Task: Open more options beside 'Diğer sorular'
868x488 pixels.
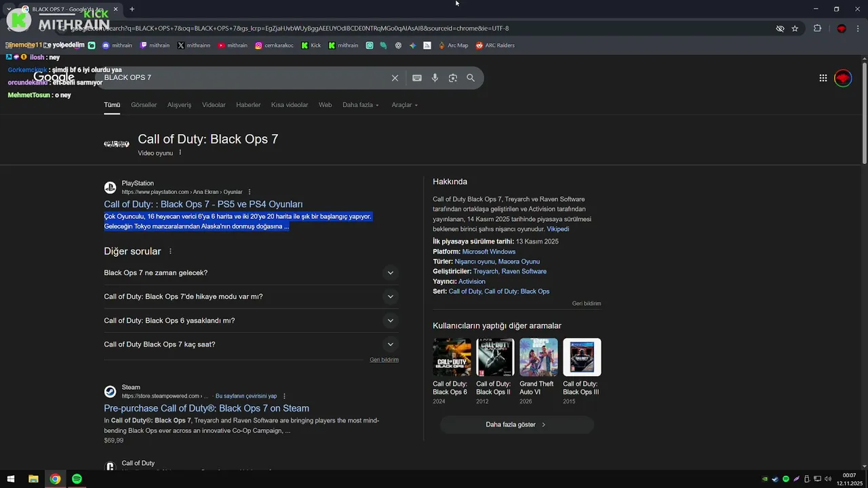Action: tap(170, 251)
